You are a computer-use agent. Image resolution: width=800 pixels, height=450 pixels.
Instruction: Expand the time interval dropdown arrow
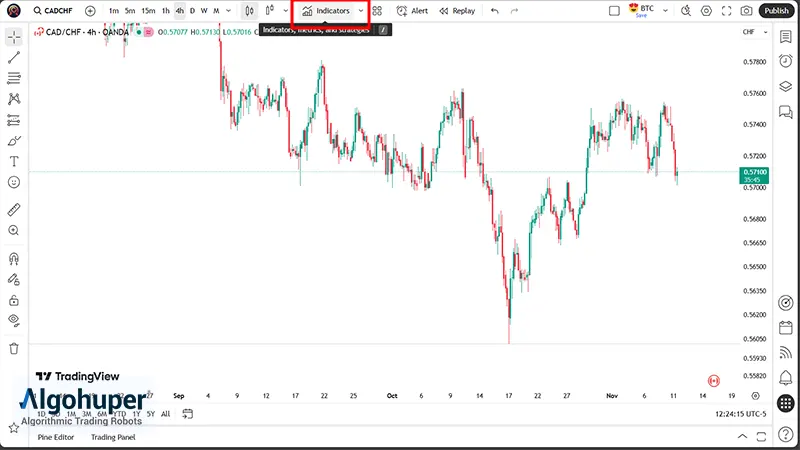point(228,11)
